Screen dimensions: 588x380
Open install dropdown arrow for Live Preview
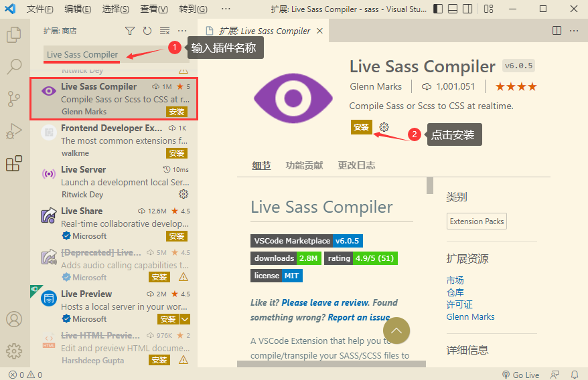pos(185,319)
